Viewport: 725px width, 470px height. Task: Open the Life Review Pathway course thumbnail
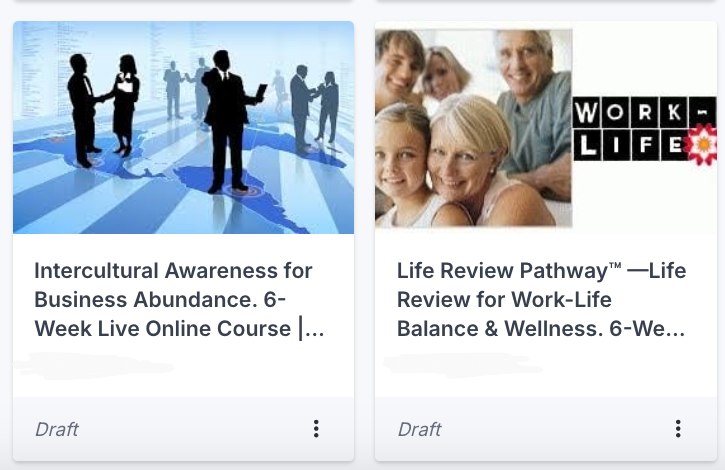click(546, 128)
